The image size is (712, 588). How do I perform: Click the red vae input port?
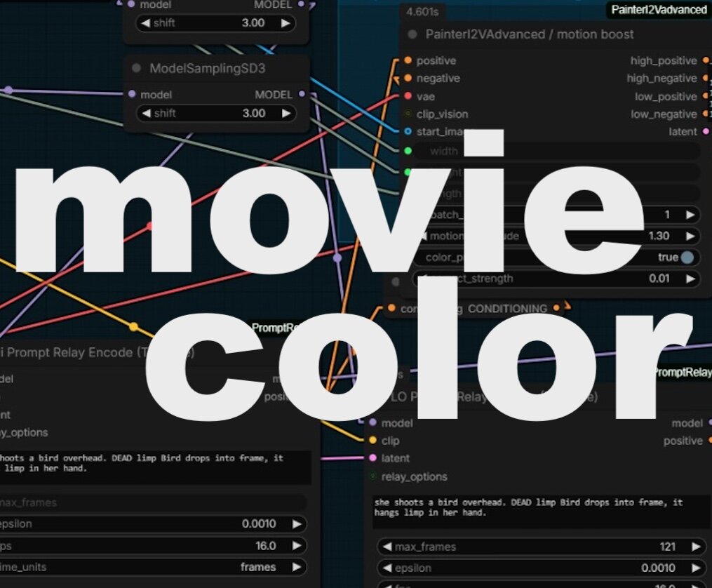(x=408, y=96)
